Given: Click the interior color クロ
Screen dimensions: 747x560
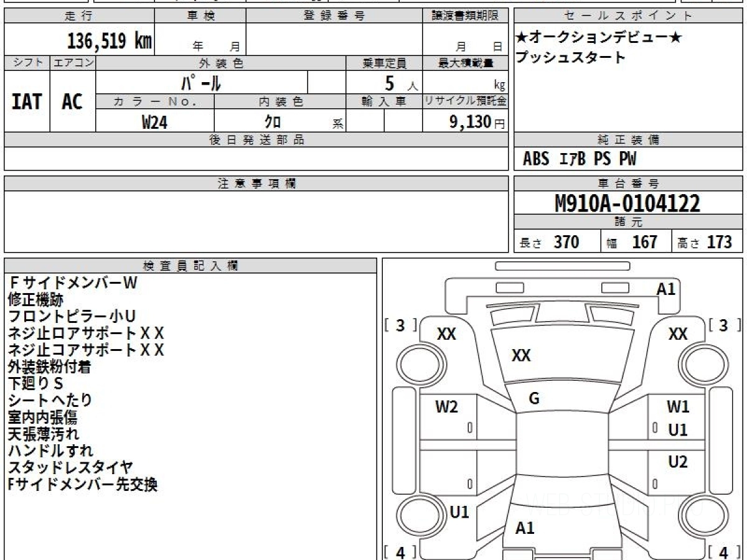Looking at the screenshot, I should click(273, 122).
